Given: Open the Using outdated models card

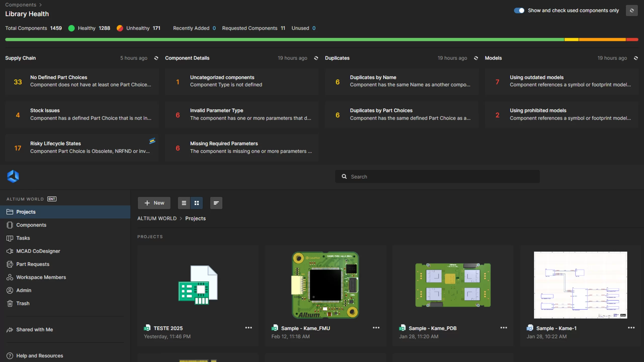Looking at the screenshot, I should coord(562,81).
